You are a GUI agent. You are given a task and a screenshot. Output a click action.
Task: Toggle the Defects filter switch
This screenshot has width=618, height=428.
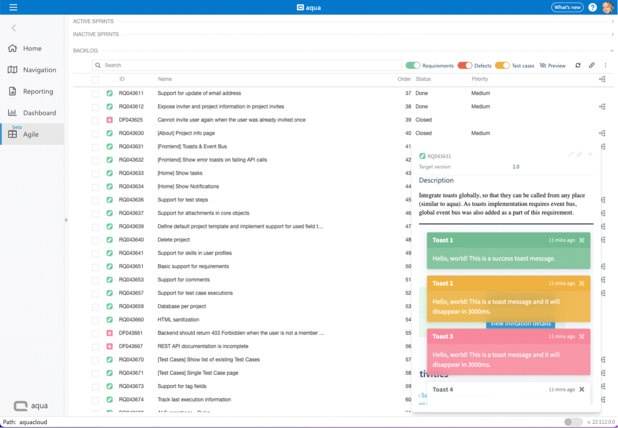[x=464, y=65]
